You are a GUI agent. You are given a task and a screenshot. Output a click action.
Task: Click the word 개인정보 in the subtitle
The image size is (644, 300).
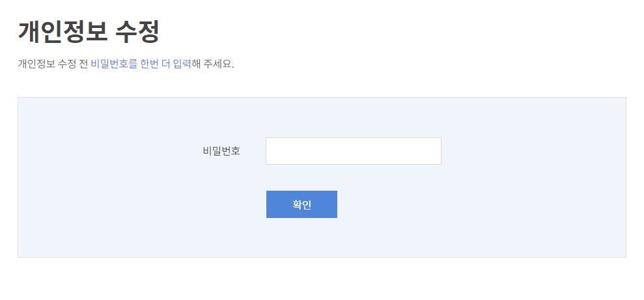point(36,64)
